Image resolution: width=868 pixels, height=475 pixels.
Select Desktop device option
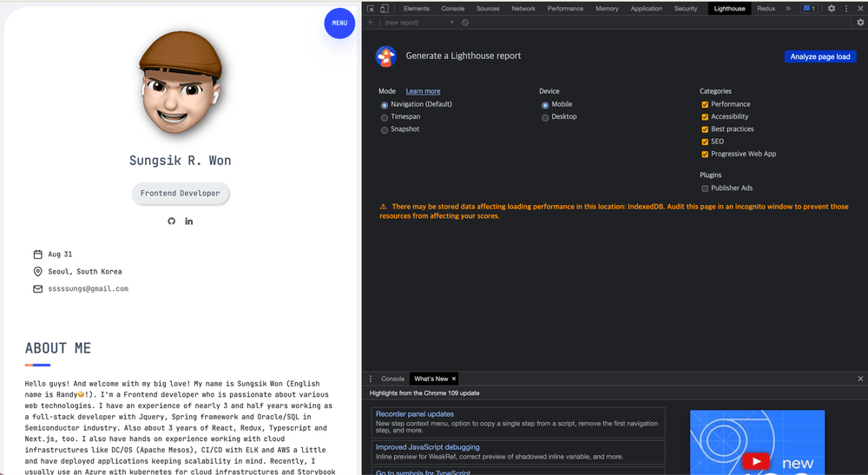tap(545, 117)
